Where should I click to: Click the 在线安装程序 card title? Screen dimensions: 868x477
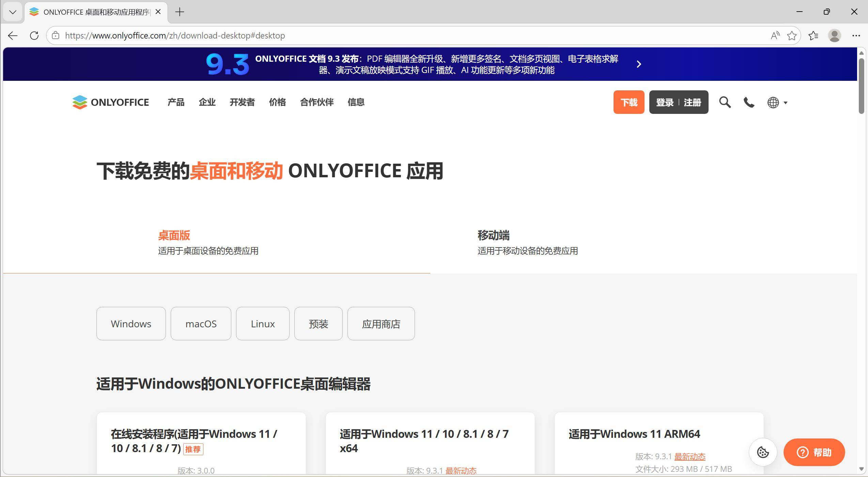(194, 441)
